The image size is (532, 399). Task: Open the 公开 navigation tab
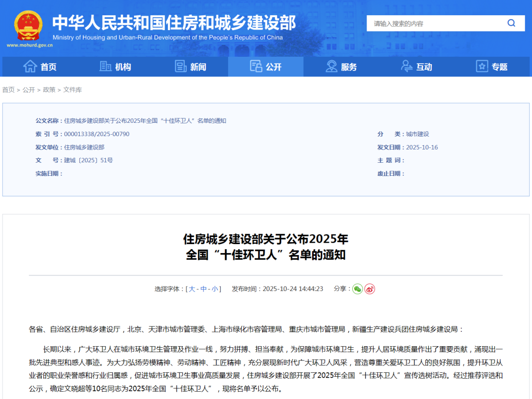pyautogui.click(x=266, y=67)
